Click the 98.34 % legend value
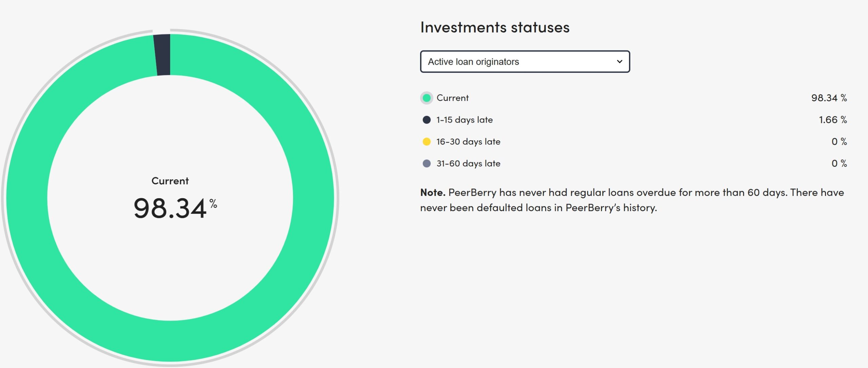Viewport: 868px width, 368px height. pos(829,98)
